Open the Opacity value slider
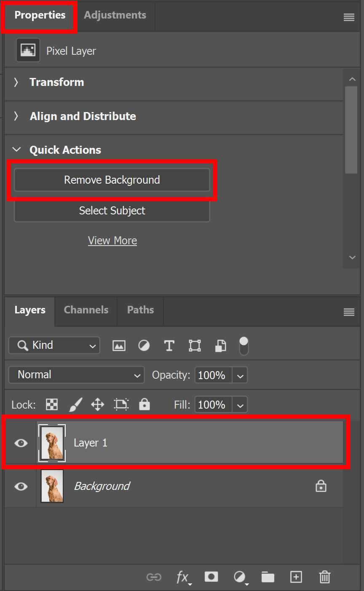This screenshot has width=364, height=591. [x=240, y=375]
